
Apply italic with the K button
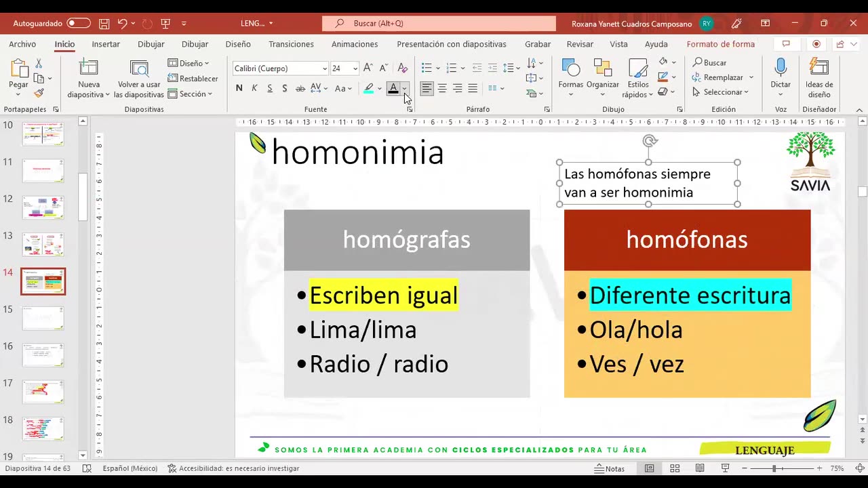coord(254,88)
